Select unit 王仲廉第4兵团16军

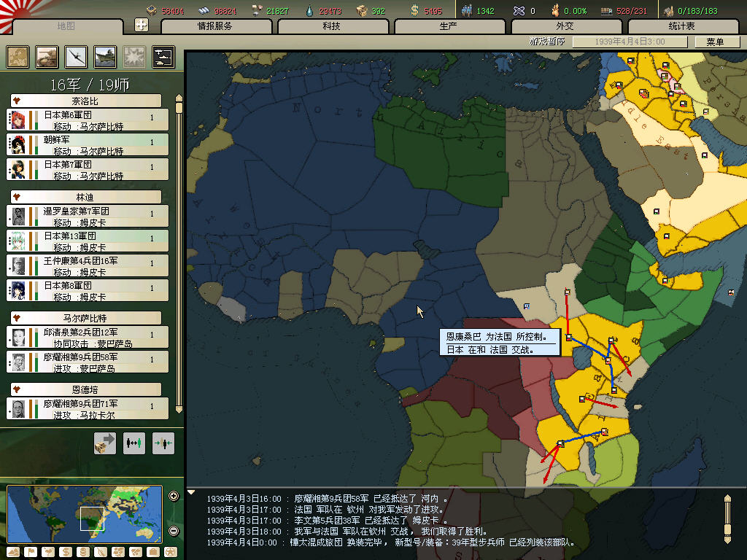coord(88,265)
